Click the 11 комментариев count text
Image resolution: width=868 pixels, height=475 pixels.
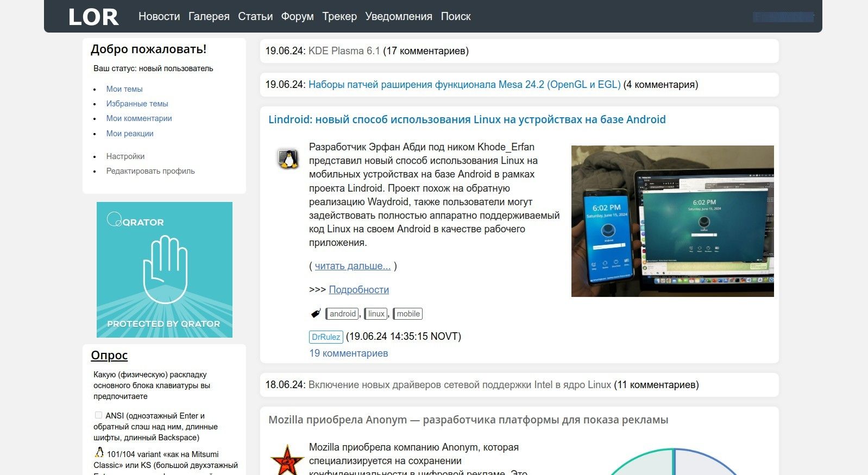click(x=656, y=385)
